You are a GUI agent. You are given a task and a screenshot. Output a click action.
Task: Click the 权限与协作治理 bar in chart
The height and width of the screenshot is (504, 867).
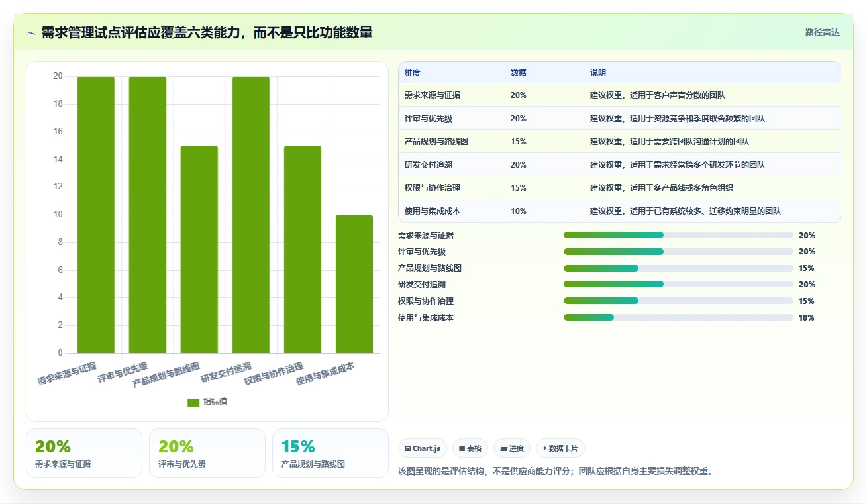coord(303,249)
